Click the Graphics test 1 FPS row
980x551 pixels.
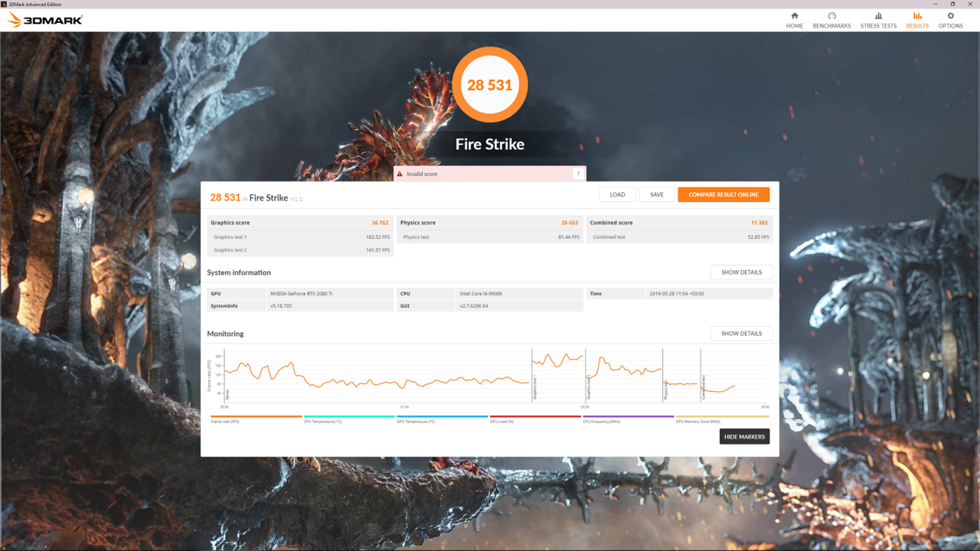[300, 237]
